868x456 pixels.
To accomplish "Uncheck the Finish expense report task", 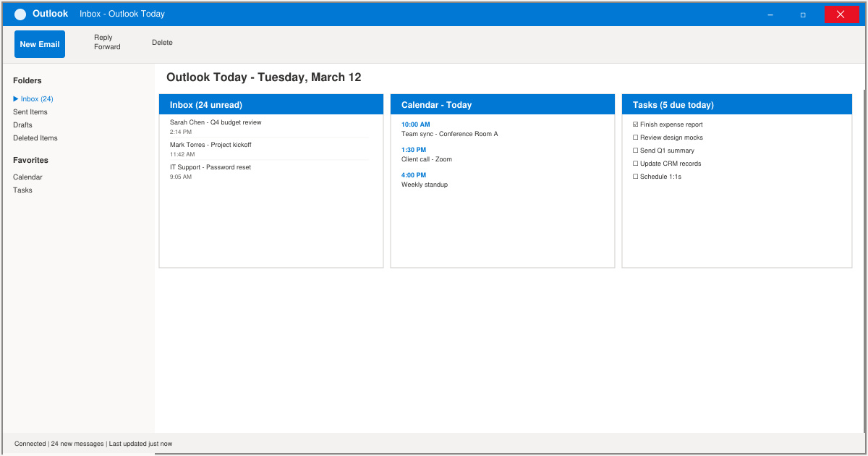I will click(636, 124).
